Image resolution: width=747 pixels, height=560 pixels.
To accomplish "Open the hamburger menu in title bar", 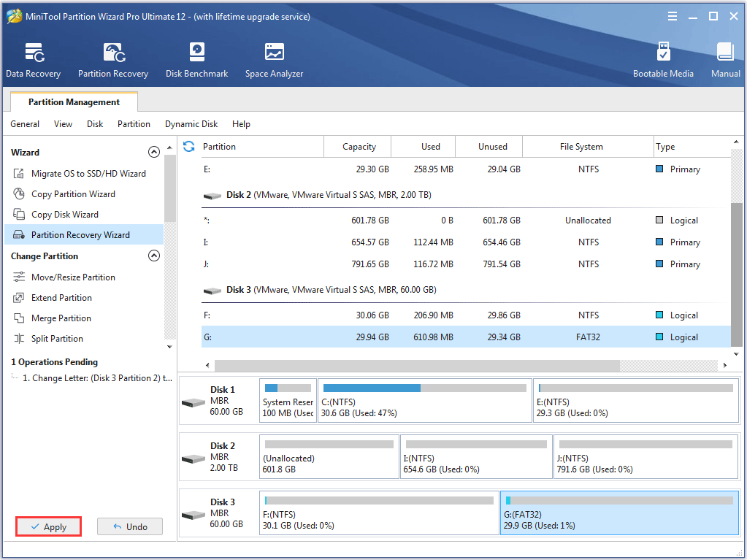I will click(x=673, y=17).
